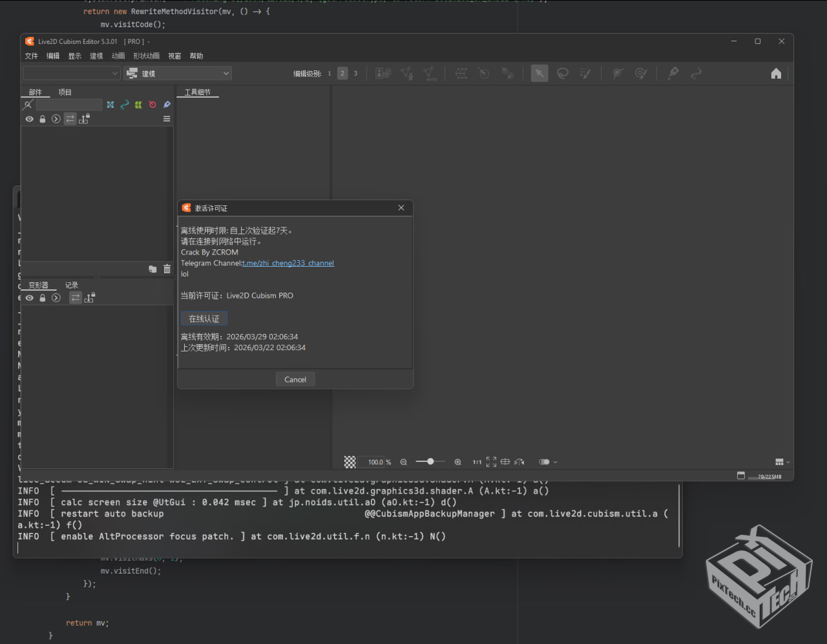The width and height of the screenshot is (827, 644).
Task: Click the zoom in magnifier icon
Action: 457,462
